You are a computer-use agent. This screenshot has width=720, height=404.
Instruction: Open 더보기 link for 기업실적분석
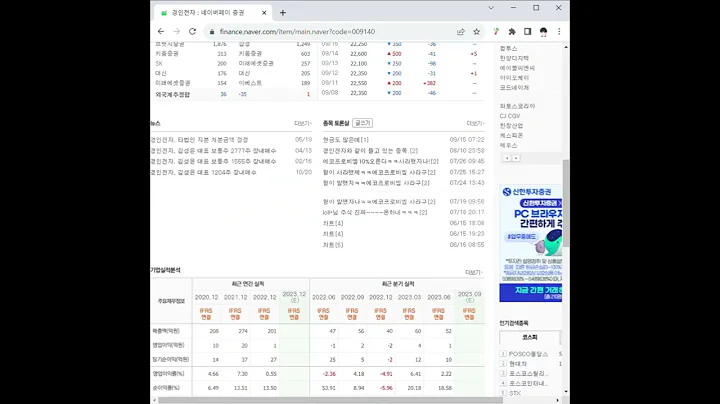[x=474, y=272]
